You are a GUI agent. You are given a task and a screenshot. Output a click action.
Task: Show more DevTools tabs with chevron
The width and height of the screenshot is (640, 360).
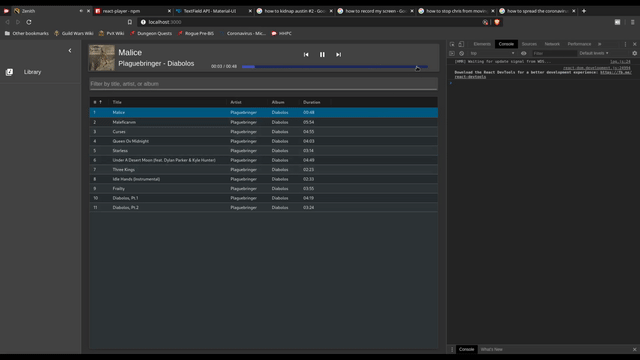(600, 44)
